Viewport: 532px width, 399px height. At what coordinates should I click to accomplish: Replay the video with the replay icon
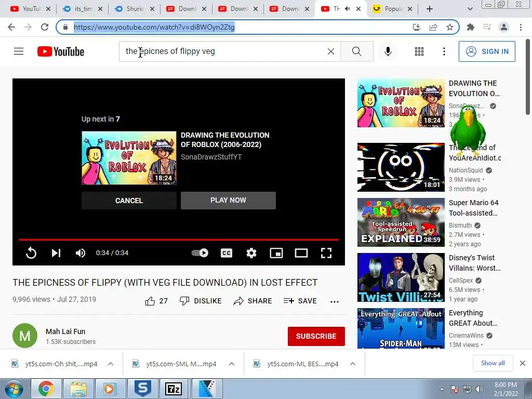point(31,253)
